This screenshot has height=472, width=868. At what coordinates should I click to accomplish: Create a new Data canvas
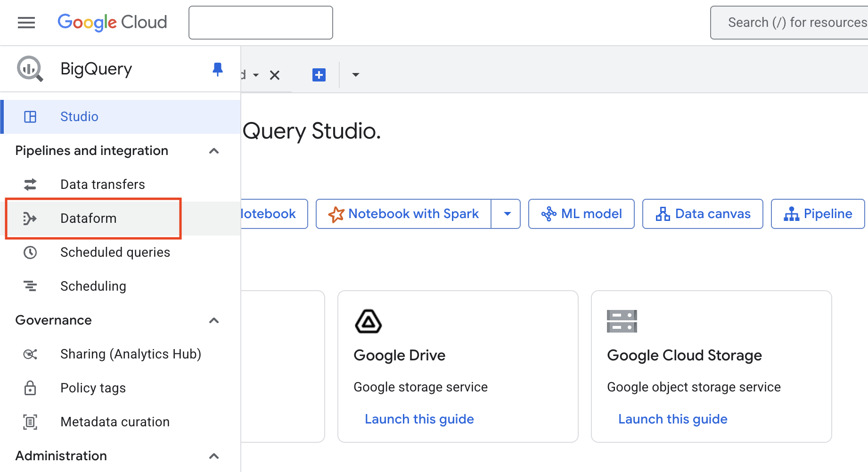point(703,214)
